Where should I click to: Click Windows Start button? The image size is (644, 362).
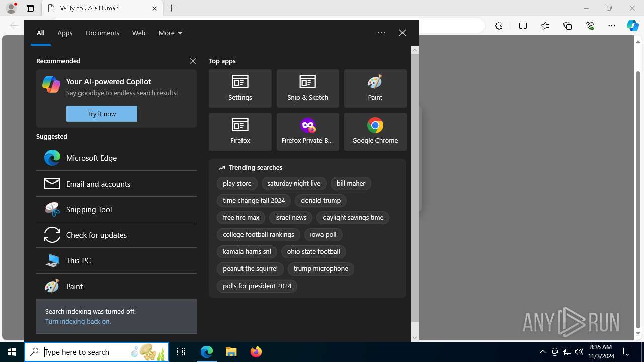pyautogui.click(x=12, y=352)
